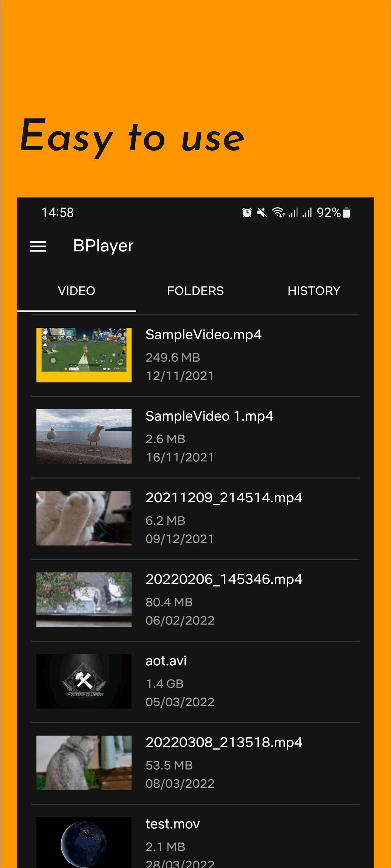Tap the BPlayer app title
The height and width of the screenshot is (868, 391).
(103, 246)
